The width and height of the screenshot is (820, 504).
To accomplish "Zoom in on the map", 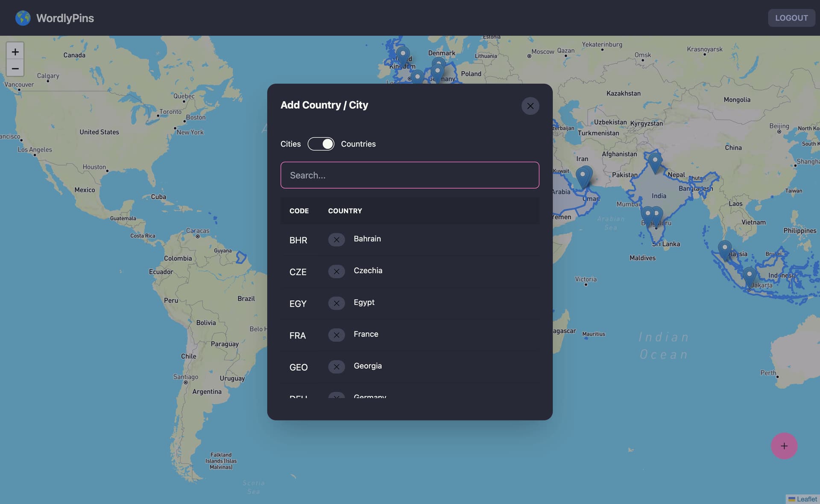I will (15, 52).
